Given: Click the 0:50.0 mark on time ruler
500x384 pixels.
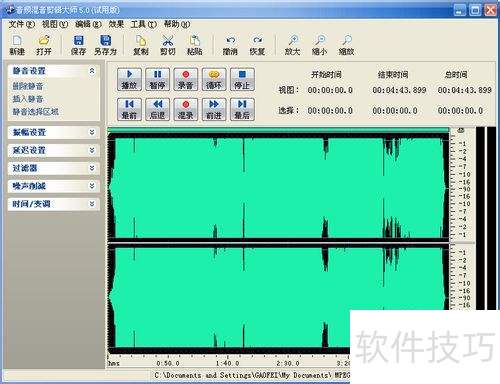Looking at the screenshot, I should click(168, 363).
